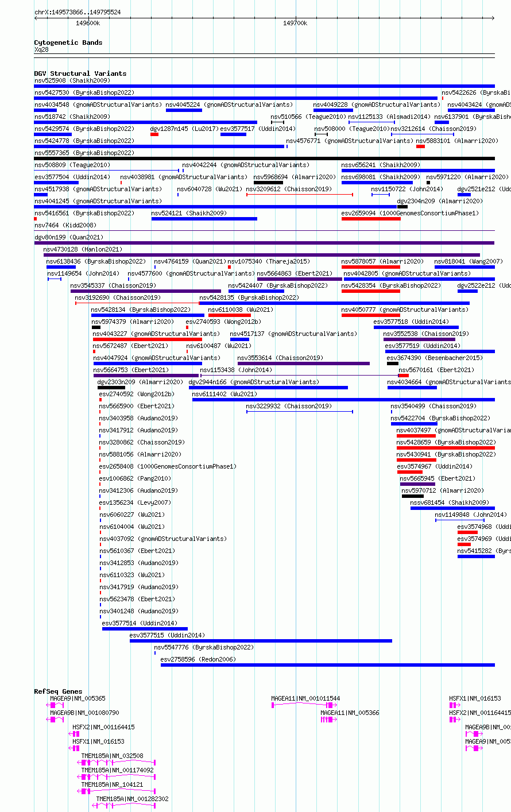Image resolution: width=511 pixels, height=812 pixels.
Task: Open variant esv3577515 (Uddin2014)
Action: tap(167, 635)
